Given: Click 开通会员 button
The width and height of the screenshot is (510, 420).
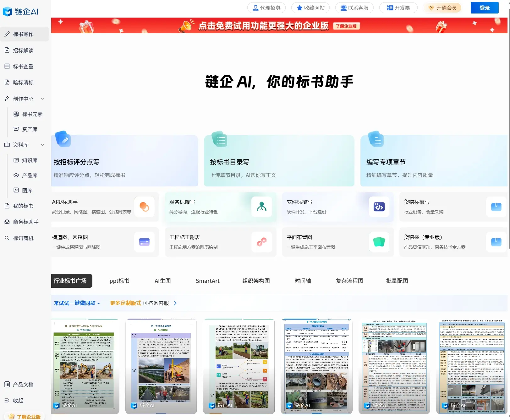Looking at the screenshot, I should (x=443, y=8).
